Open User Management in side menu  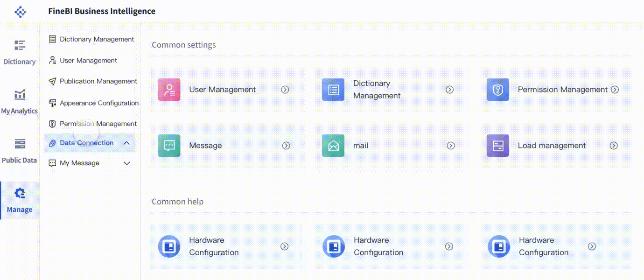tap(88, 60)
